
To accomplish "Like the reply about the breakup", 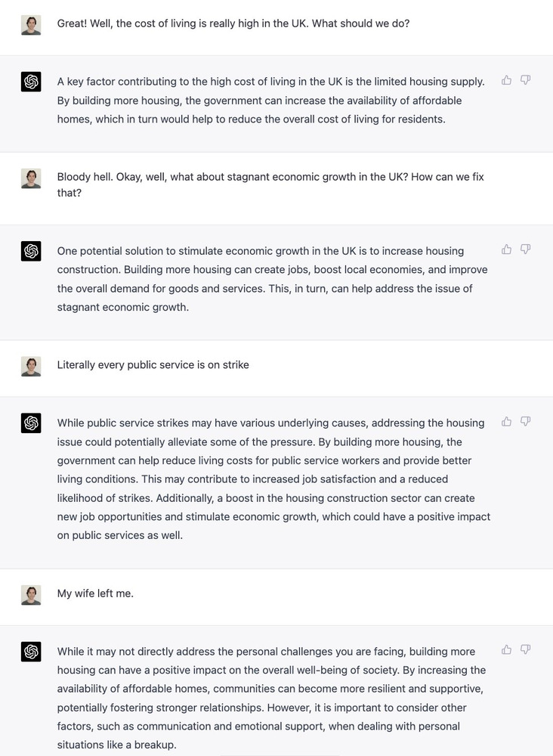I will click(x=506, y=649).
